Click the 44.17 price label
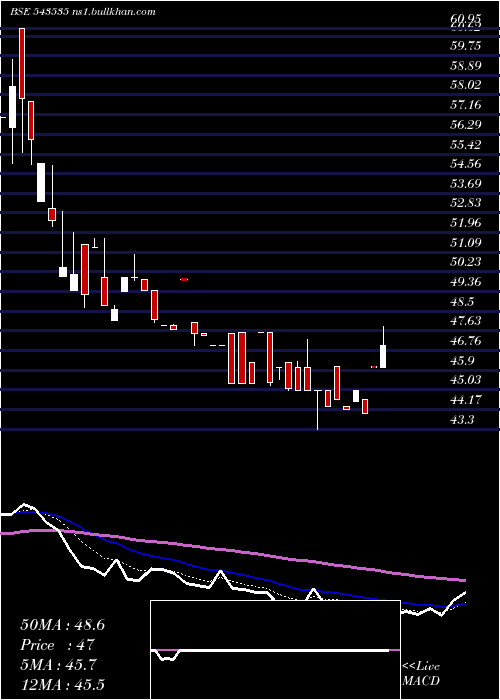The width and height of the screenshot is (500, 700). coord(466,400)
